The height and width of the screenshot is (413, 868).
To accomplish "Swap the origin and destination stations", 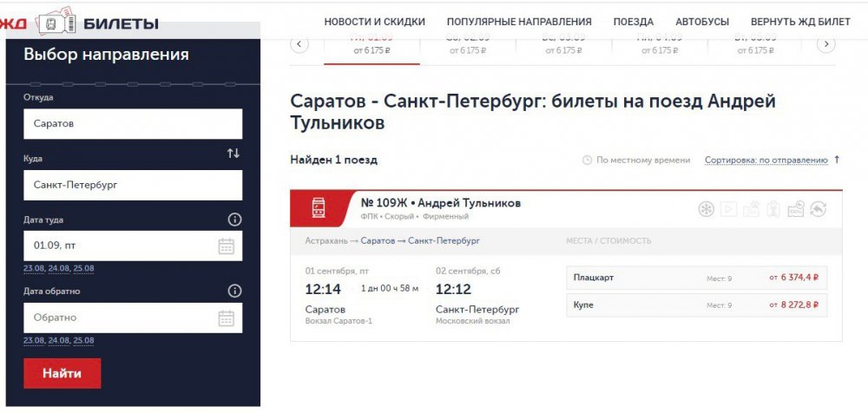I will [233, 154].
